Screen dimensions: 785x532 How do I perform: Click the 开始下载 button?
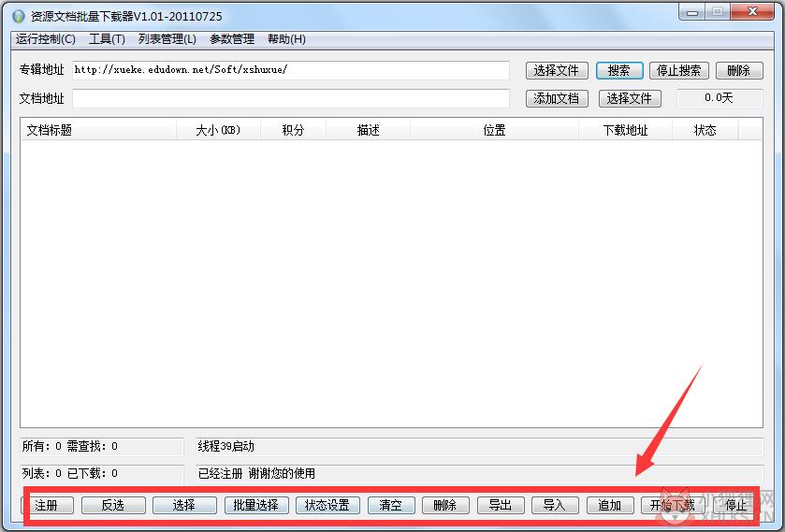673,505
